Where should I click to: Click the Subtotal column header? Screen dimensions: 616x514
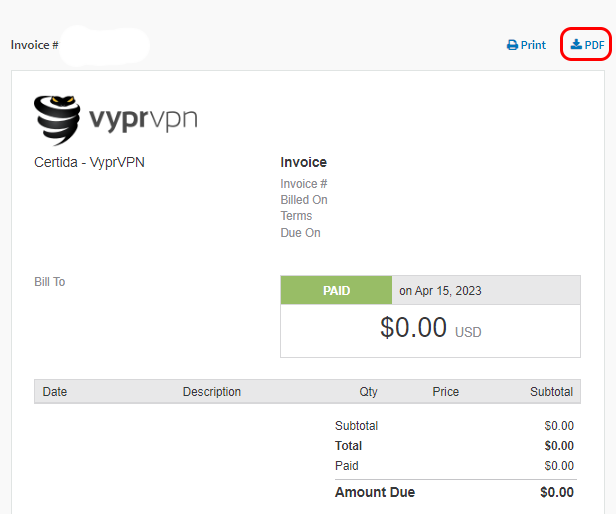tap(551, 392)
